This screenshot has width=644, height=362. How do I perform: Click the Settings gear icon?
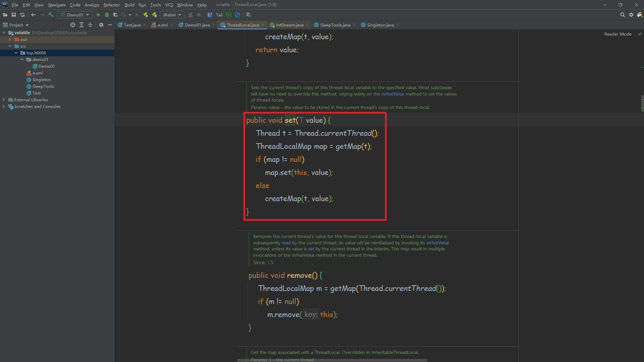coord(631,15)
